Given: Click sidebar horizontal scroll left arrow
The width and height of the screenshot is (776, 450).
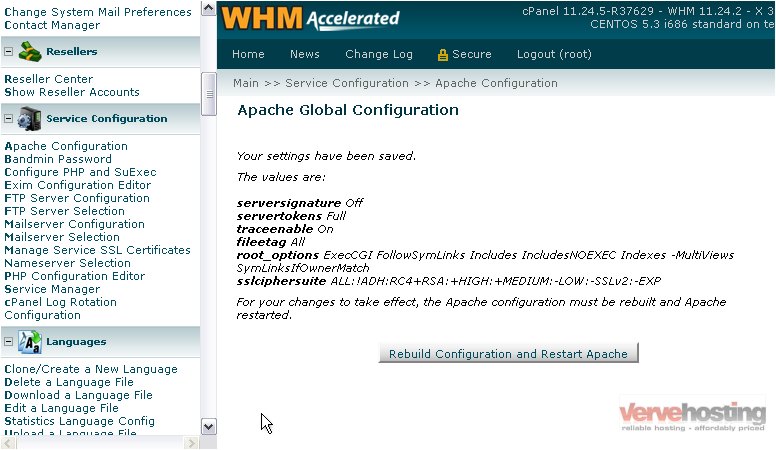Looking at the screenshot, I should click(8, 443).
